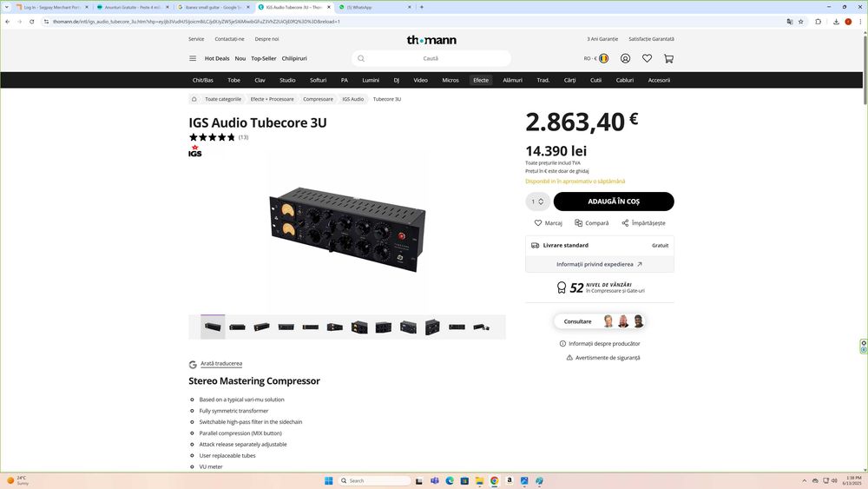
Task: Click the producer info circle icon
Action: (x=562, y=343)
